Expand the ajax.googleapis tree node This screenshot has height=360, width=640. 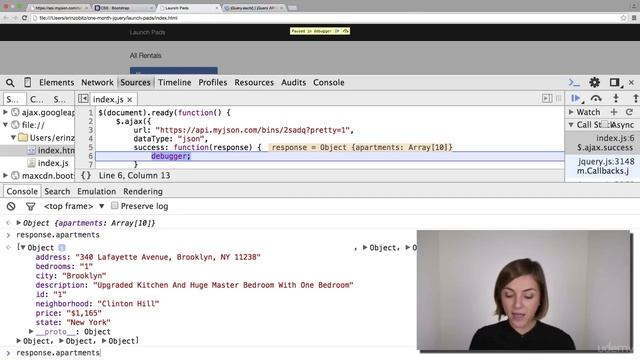pyautogui.click(x=5, y=112)
